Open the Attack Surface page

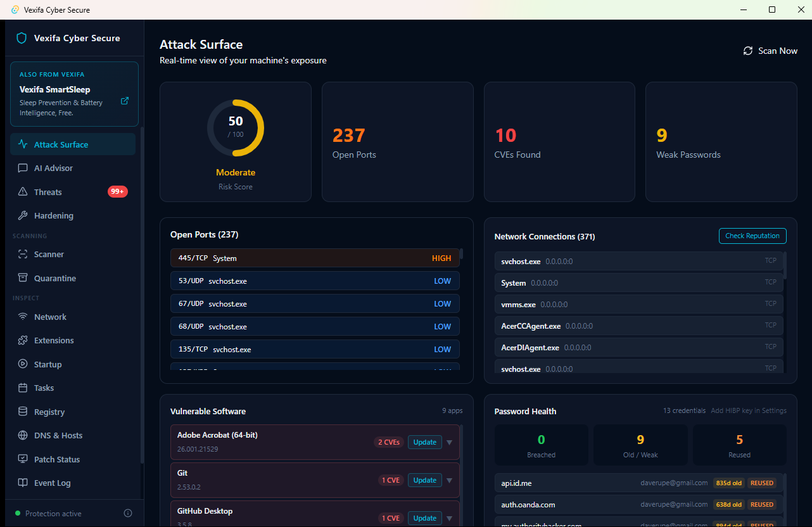(73, 144)
